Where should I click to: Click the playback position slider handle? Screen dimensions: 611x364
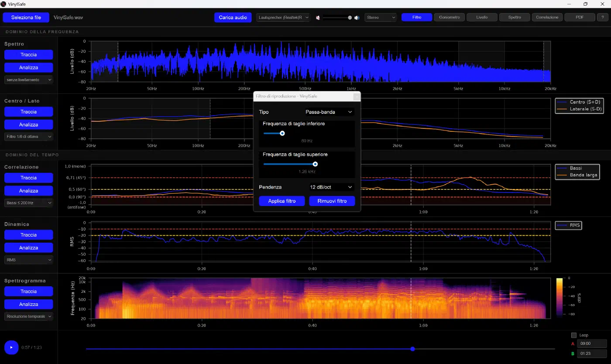pos(412,349)
